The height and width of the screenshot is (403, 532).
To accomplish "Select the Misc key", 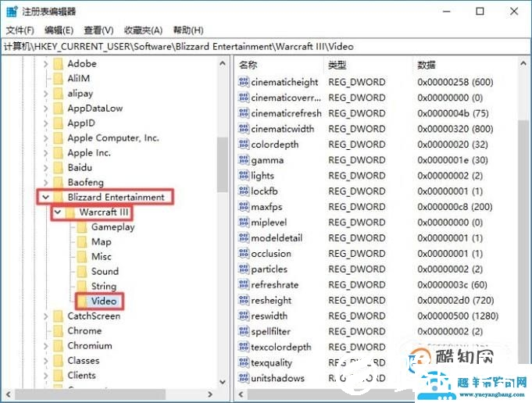I will (101, 257).
